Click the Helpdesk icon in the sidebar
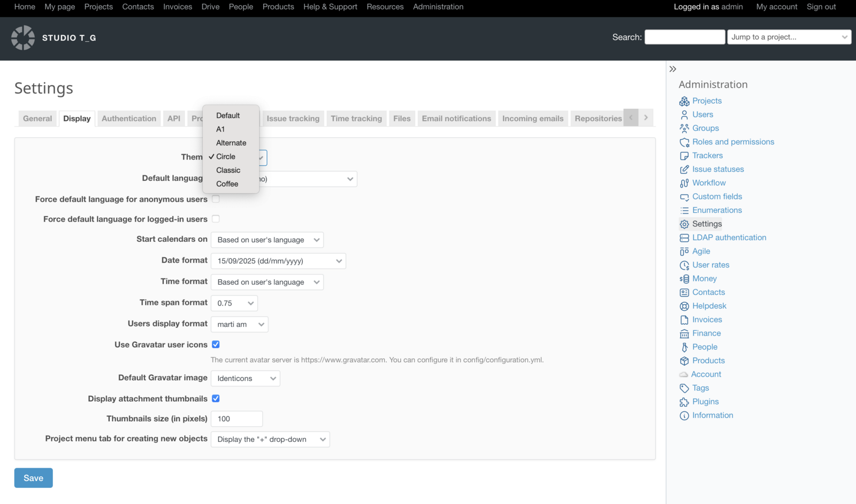 685,306
